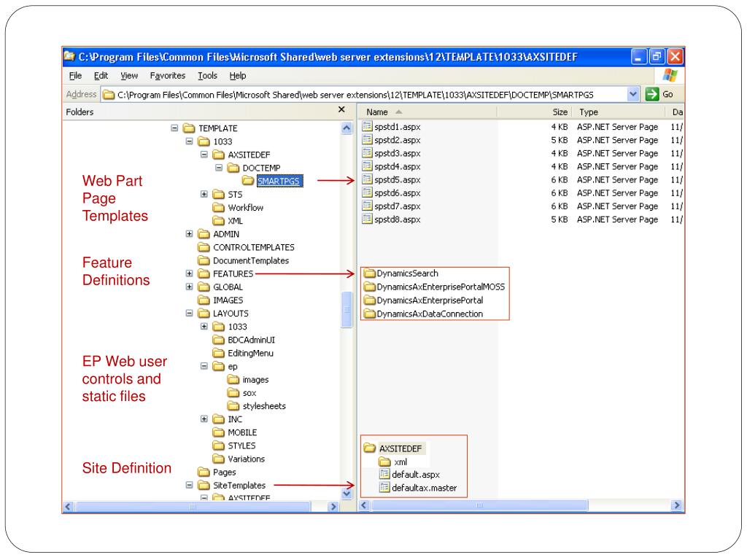Click the BDCAdminUI folder icon
Screen dimensions: 747x560
(219, 340)
